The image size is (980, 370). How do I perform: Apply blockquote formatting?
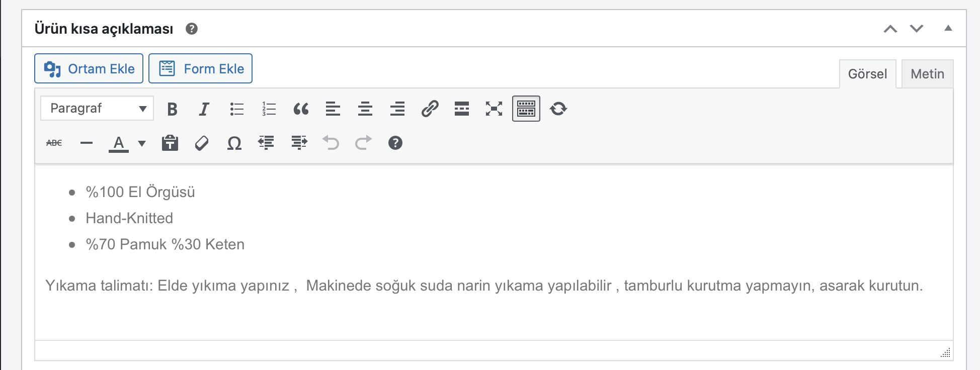301,109
